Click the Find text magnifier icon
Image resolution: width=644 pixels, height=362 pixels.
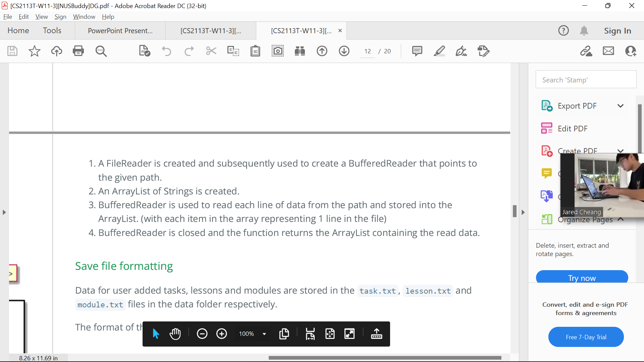coord(101,51)
